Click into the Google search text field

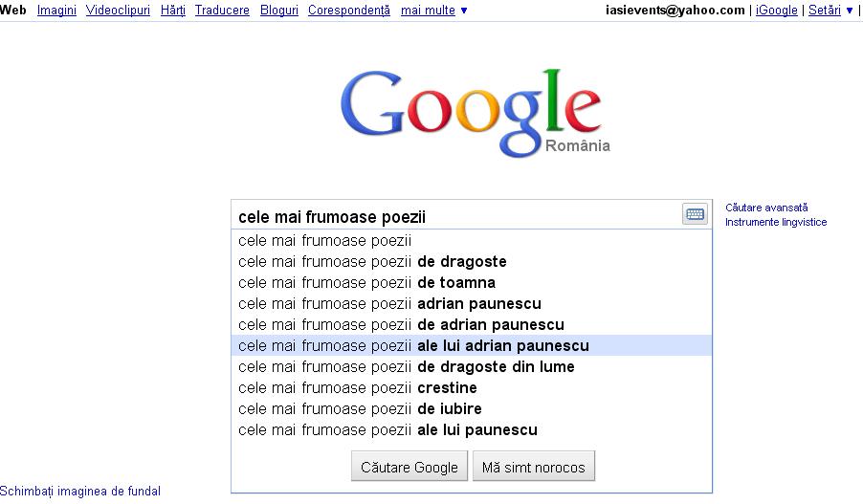[454, 216]
